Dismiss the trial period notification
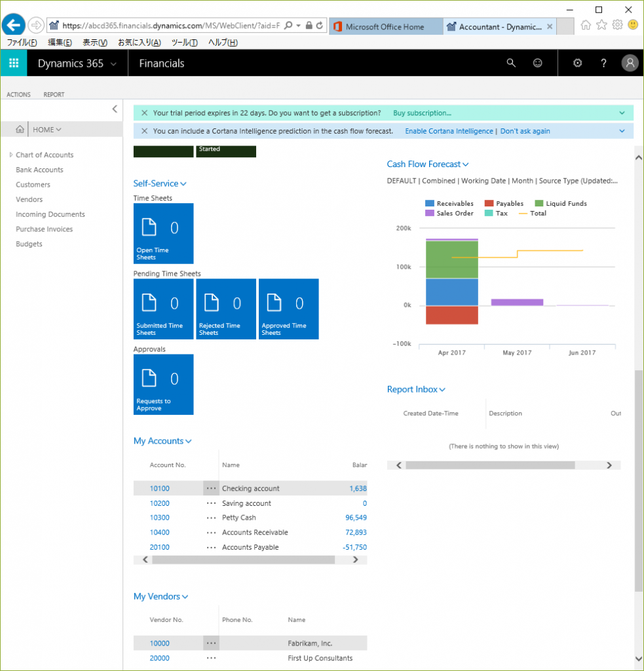Screen dimensions: 644x671 click(x=144, y=113)
